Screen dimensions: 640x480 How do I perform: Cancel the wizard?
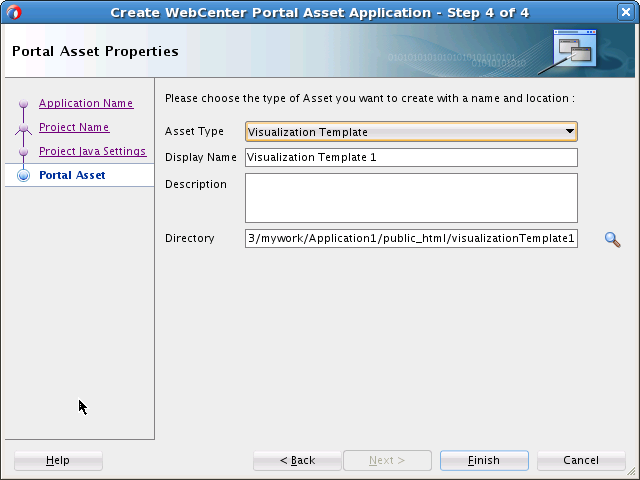coord(581,460)
